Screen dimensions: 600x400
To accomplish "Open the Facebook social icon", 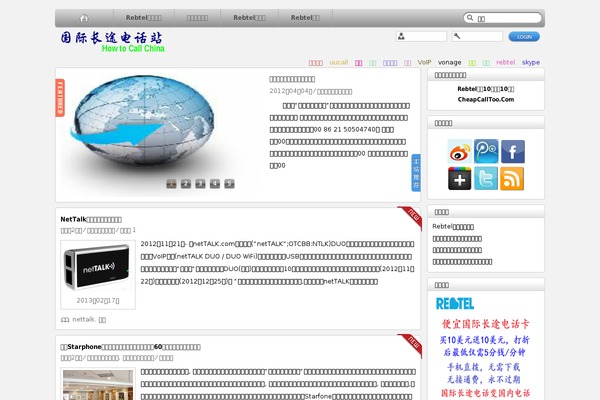I will click(513, 152).
